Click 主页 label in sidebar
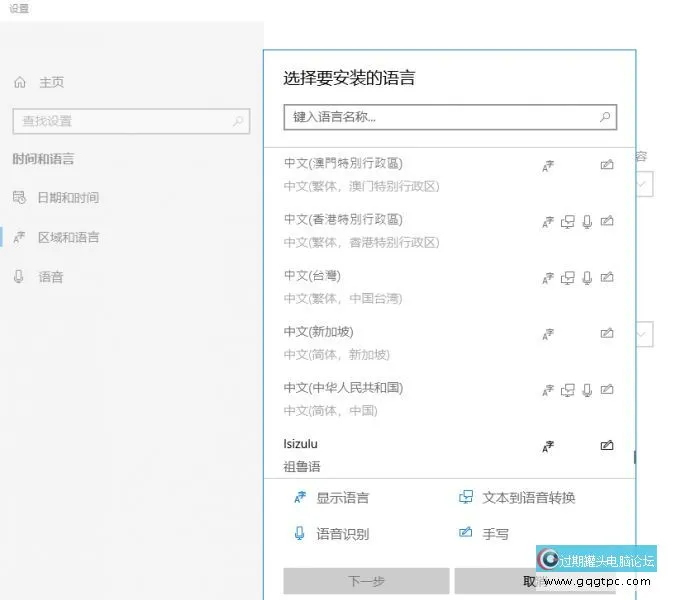Image resolution: width=681 pixels, height=600 pixels. coord(52,82)
